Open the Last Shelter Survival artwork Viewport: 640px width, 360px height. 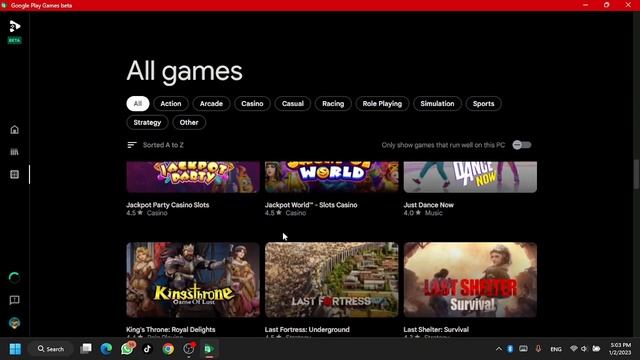coord(470,280)
